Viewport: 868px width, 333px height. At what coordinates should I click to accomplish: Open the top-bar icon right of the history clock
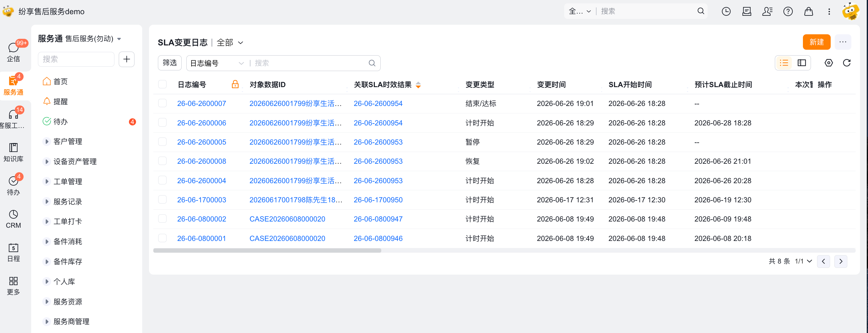[x=747, y=11]
